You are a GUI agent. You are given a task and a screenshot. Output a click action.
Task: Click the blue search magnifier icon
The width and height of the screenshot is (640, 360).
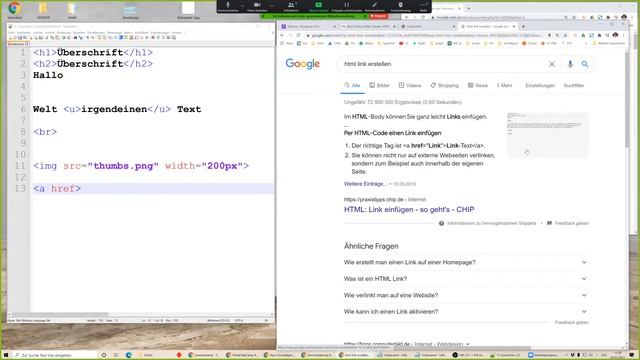(585, 64)
